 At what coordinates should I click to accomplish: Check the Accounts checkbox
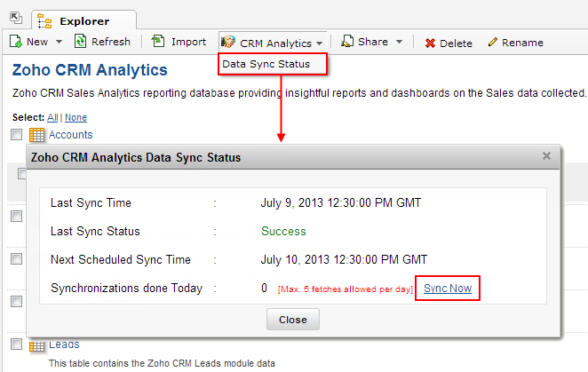pyautogui.click(x=16, y=135)
